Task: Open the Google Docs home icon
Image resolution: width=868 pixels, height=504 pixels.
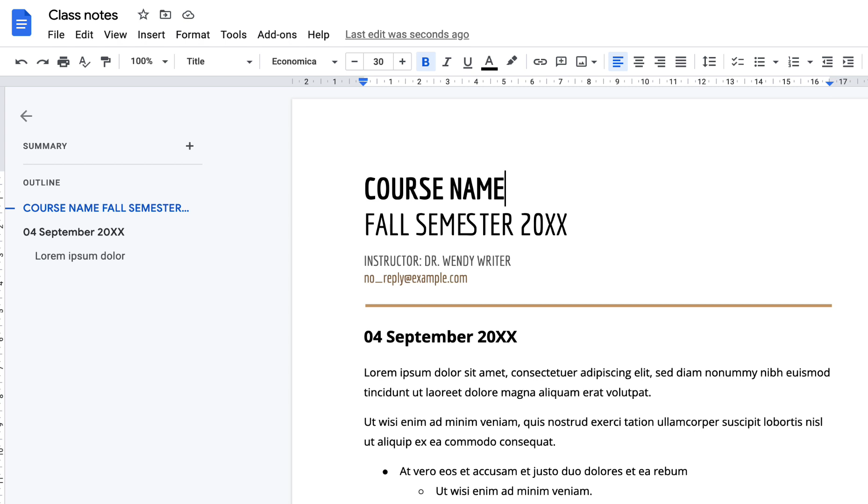Action: click(x=21, y=23)
